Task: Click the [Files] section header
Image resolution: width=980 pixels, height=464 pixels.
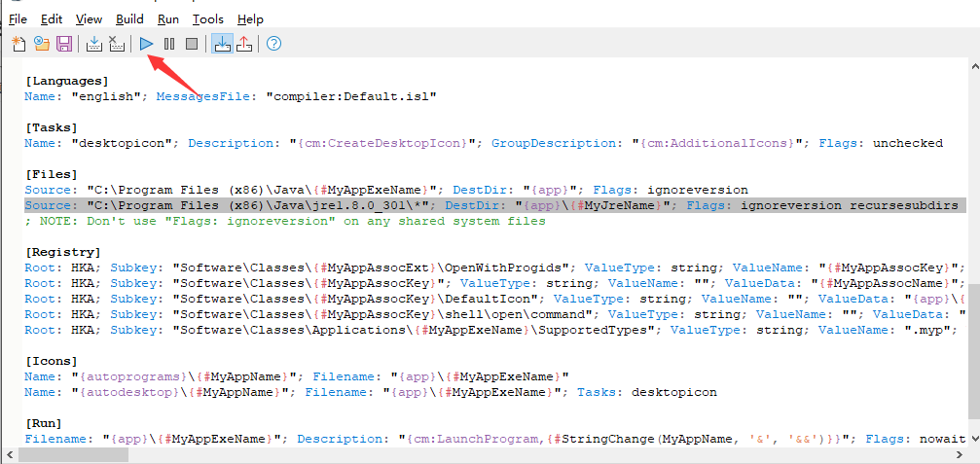Action: tap(52, 174)
